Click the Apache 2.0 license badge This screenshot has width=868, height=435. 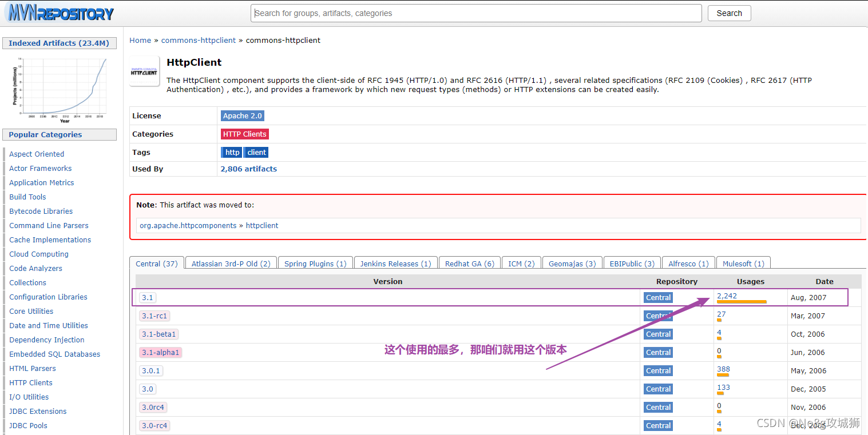click(x=243, y=115)
